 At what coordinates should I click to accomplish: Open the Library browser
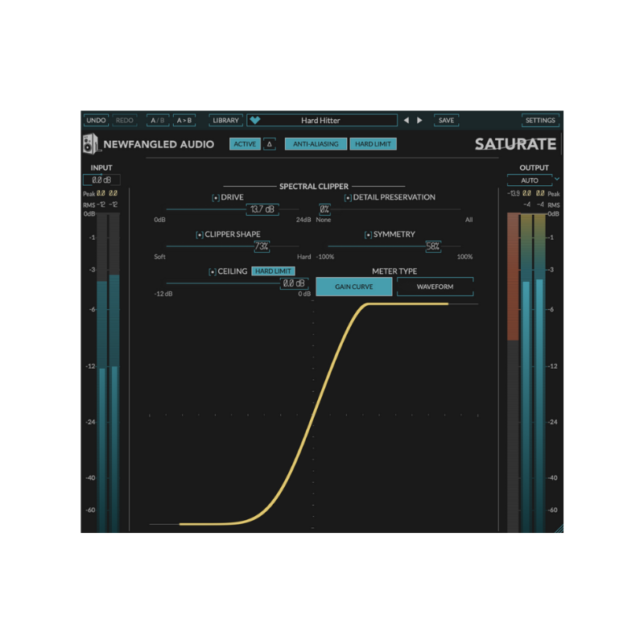tap(225, 120)
